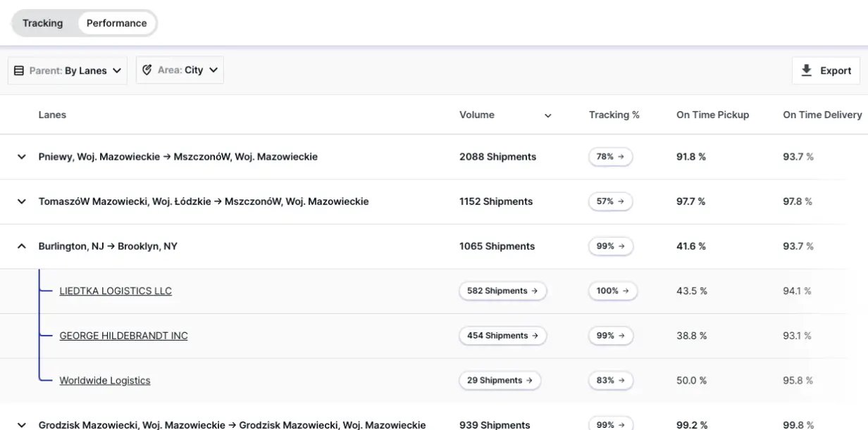
Task: Expand the Tomaszów Mazowiecki lane row
Action: [21, 201]
